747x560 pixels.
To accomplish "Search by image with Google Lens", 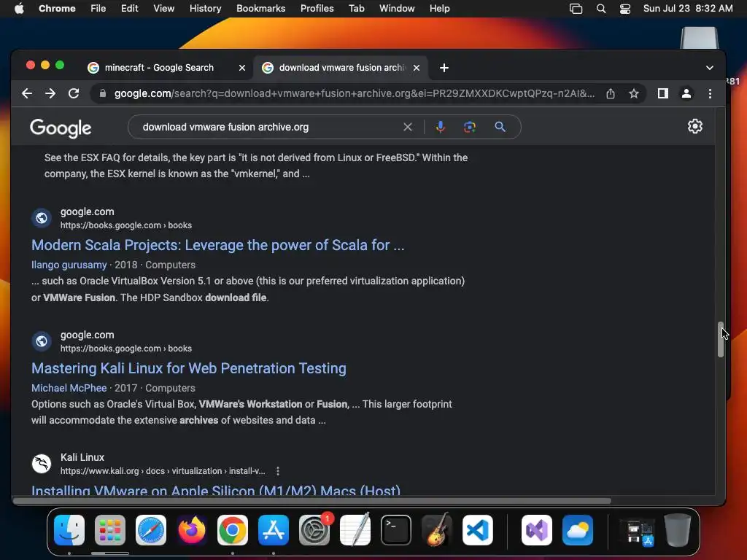I will click(470, 127).
